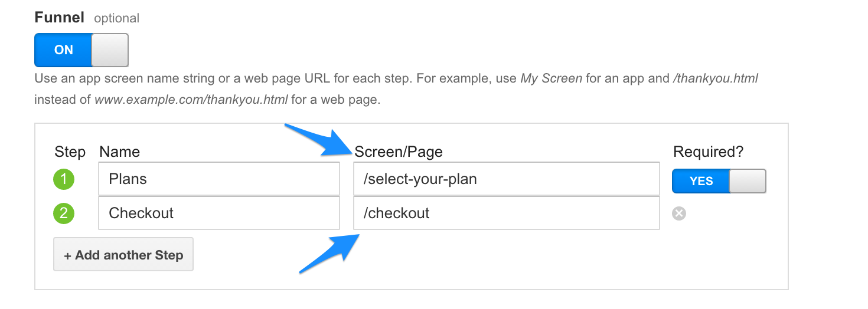Focus the Checkout name field
Screen dimensions: 868x309
(218, 213)
